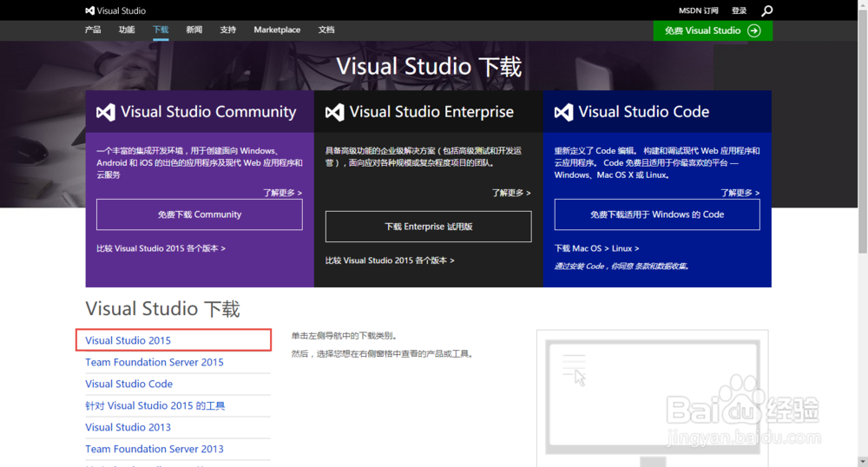Click 下载 Enterprise 试用版 button
The height and width of the screenshot is (467, 868).
(x=429, y=227)
